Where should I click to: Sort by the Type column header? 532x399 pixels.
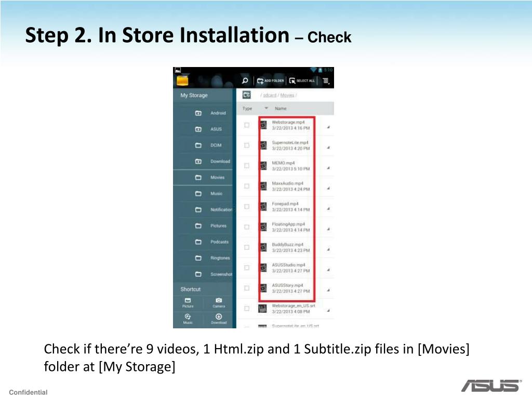[x=247, y=109]
